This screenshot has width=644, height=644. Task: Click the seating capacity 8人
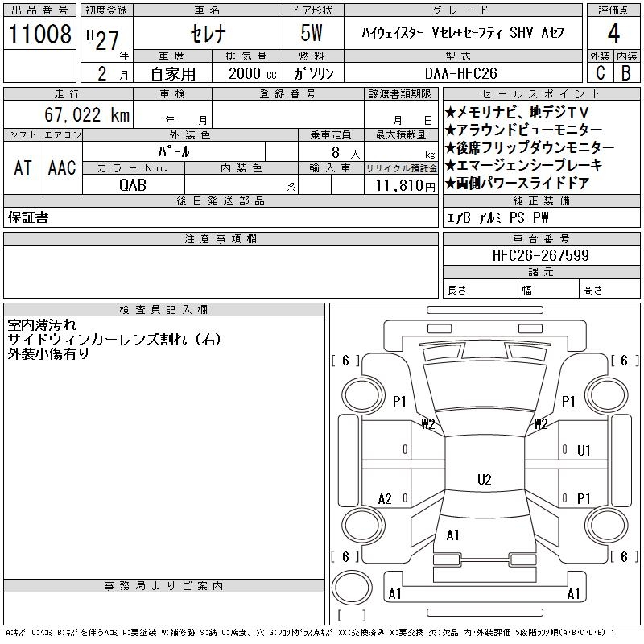[345, 153]
